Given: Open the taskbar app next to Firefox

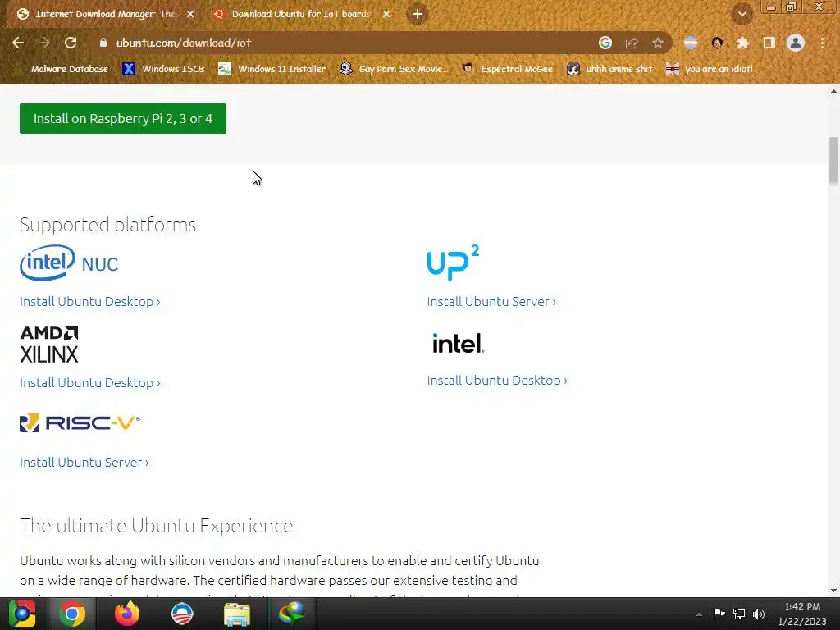Looking at the screenshot, I should point(182,614).
